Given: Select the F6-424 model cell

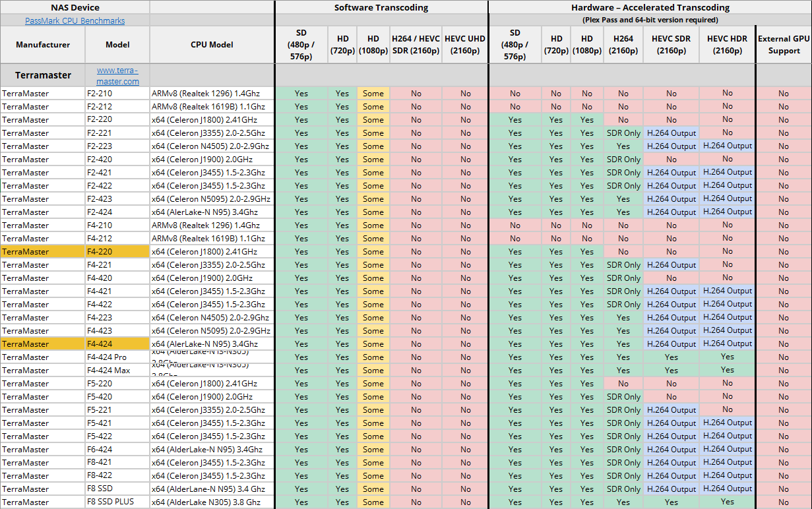Looking at the screenshot, I should [117, 449].
